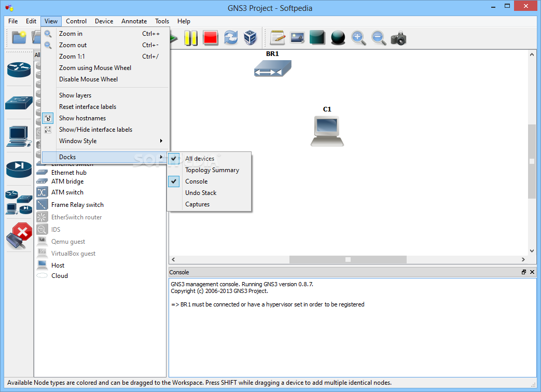The height and width of the screenshot is (392, 541).
Task: Click inside the GNS3 console input area
Action: [352, 328]
